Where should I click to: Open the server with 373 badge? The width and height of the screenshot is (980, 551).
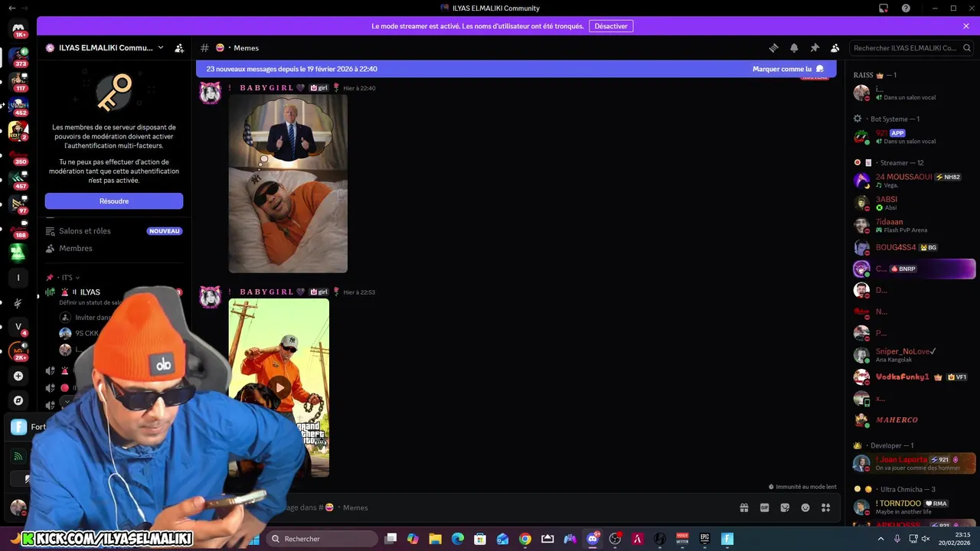[18, 57]
